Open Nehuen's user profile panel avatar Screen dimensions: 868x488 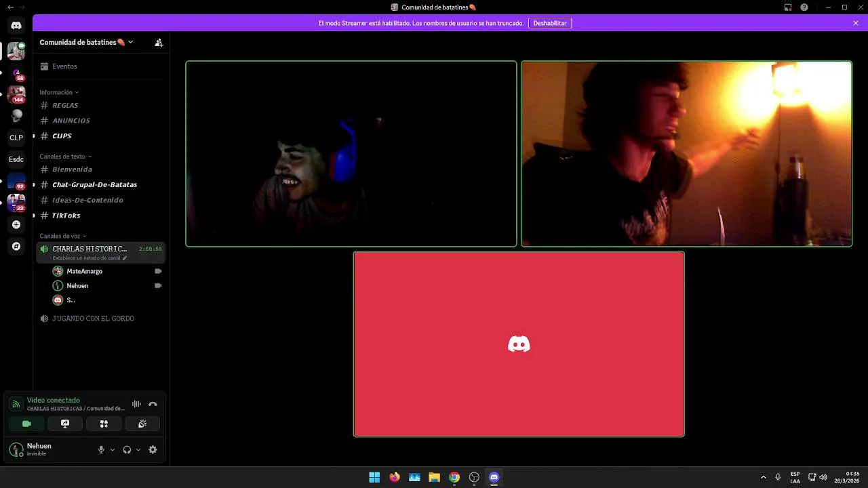point(16,449)
